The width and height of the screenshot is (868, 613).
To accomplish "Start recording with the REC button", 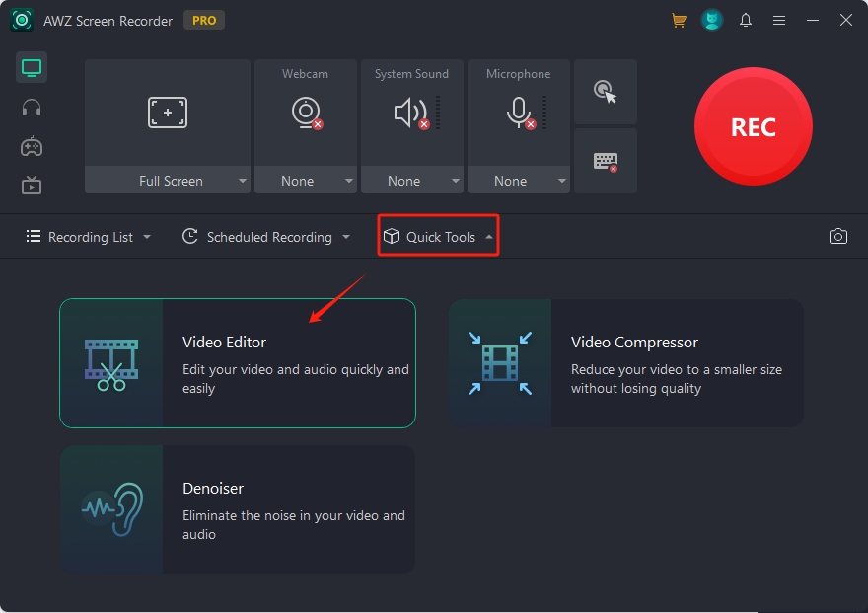I will coord(754,126).
